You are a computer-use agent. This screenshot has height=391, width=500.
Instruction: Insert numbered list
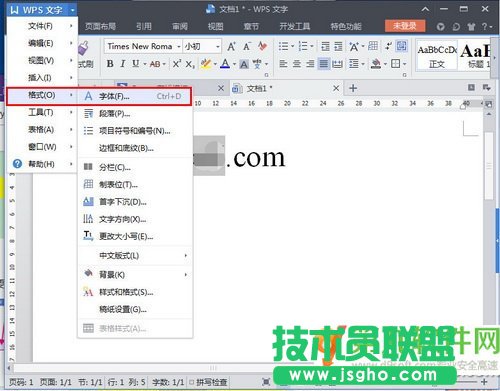point(303,46)
